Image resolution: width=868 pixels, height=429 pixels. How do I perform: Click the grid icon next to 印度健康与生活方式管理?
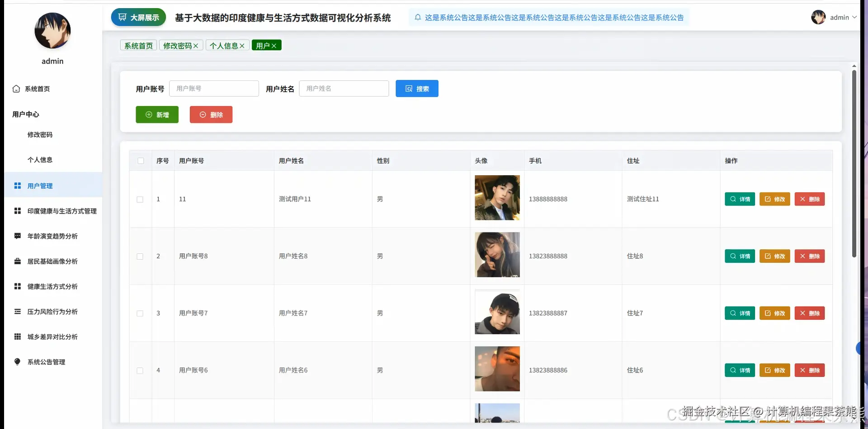[x=18, y=211]
